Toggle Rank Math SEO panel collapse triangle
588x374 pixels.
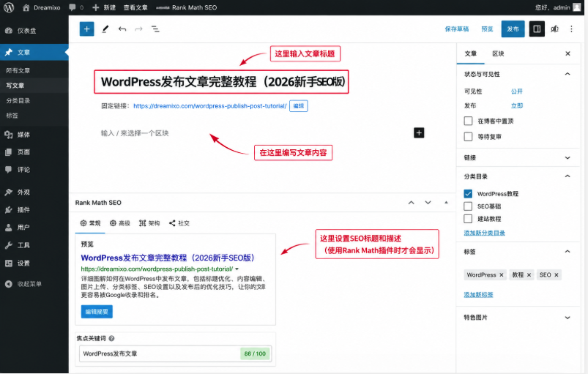click(x=446, y=202)
